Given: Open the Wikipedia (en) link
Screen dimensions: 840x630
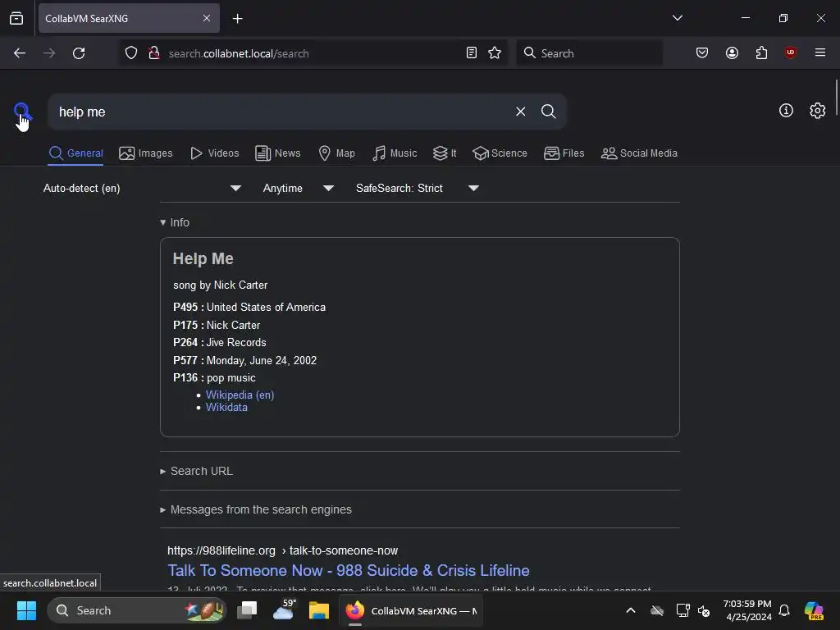Looking at the screenshot, I should (240, 395).
